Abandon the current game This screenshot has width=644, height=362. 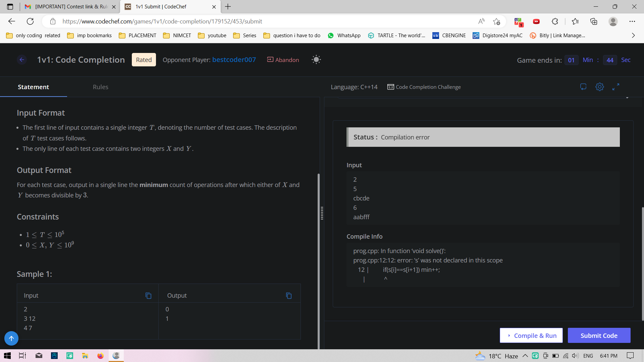(x=283, y=60)
